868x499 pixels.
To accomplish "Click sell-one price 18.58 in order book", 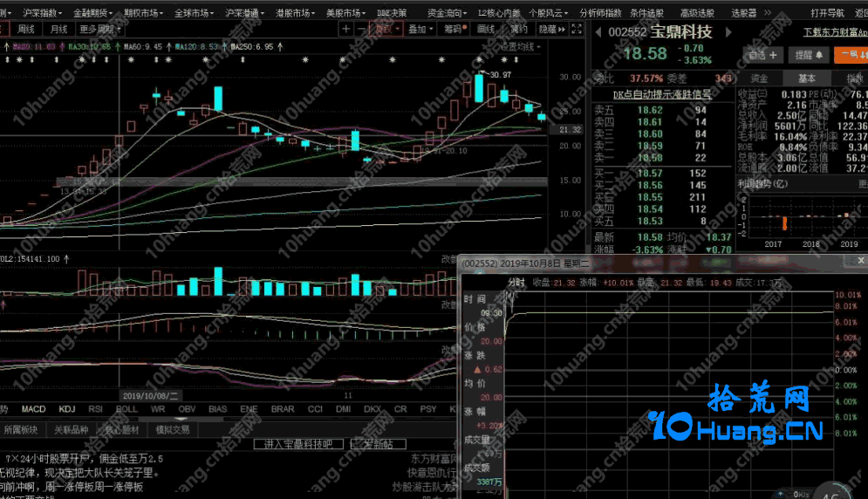I will point(649,158).
